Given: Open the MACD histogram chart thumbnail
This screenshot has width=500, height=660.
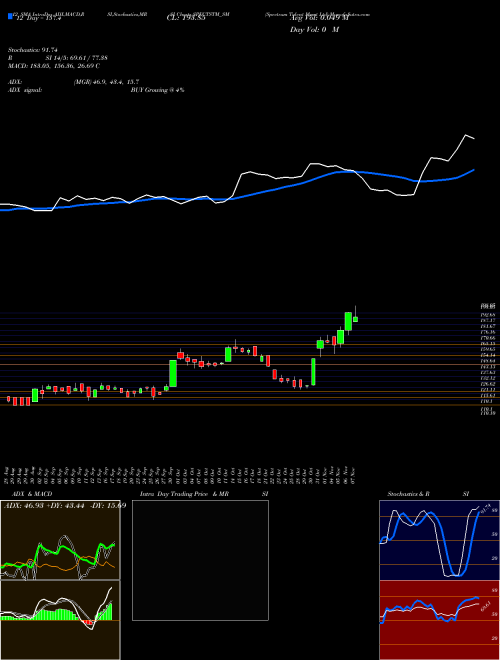Looking at the screenshot, I should pos(60,620).
